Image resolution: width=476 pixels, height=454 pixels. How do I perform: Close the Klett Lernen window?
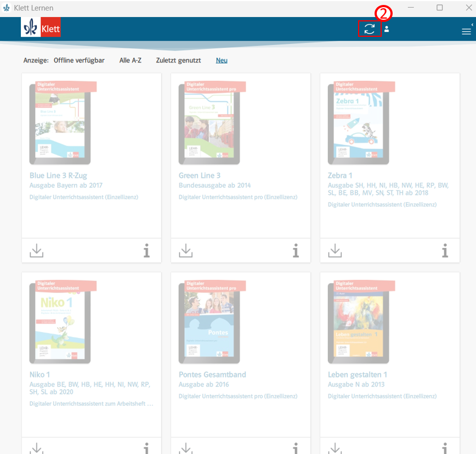click(469, 8)
